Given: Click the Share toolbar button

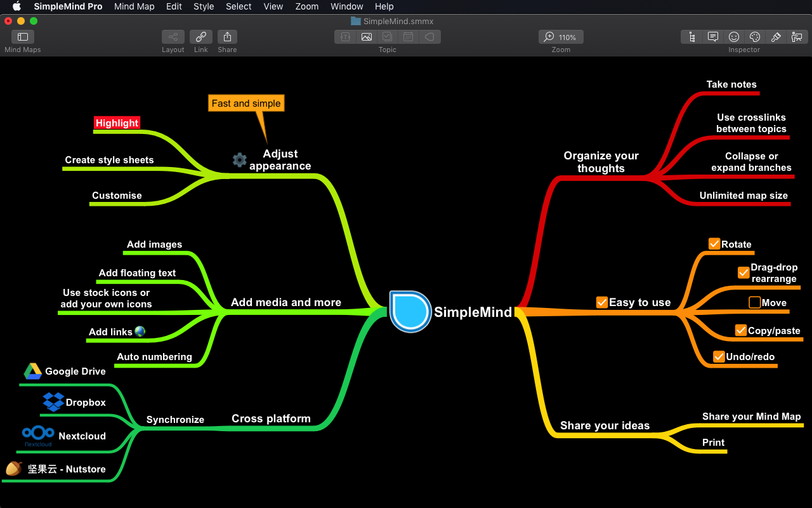Looking at the screenshot, I should (x=227, y=36).
